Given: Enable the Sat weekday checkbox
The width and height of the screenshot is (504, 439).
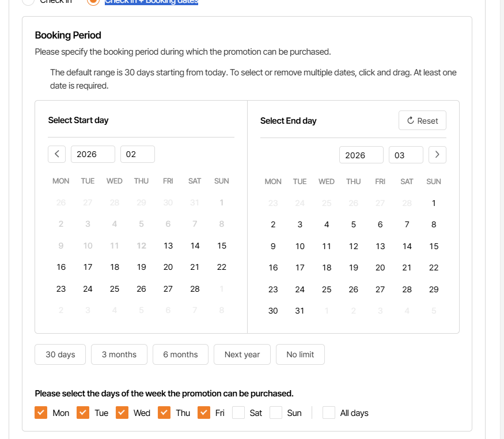Looking at the screenshot, I should point(239,413).
